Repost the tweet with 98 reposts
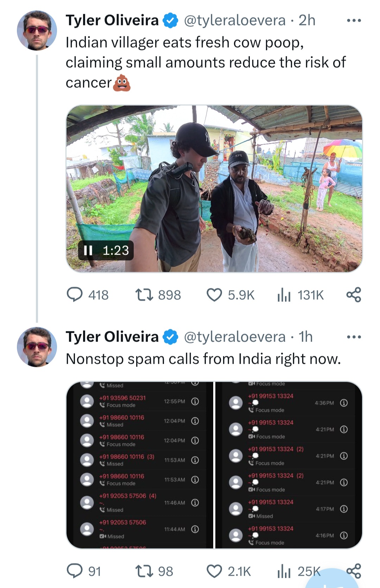380x588 pixels. click(144, 571)
